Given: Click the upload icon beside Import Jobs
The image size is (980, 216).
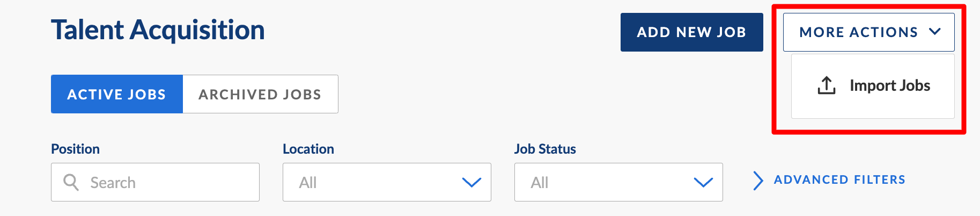Looking at the screenshot, I should [826, 85].
